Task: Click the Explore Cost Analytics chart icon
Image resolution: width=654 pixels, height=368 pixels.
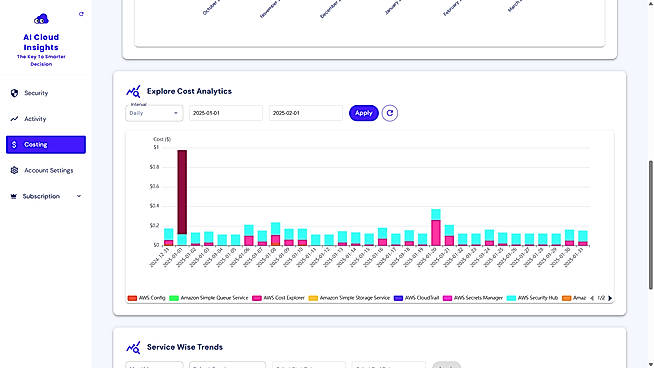Action: pos(133,91)
